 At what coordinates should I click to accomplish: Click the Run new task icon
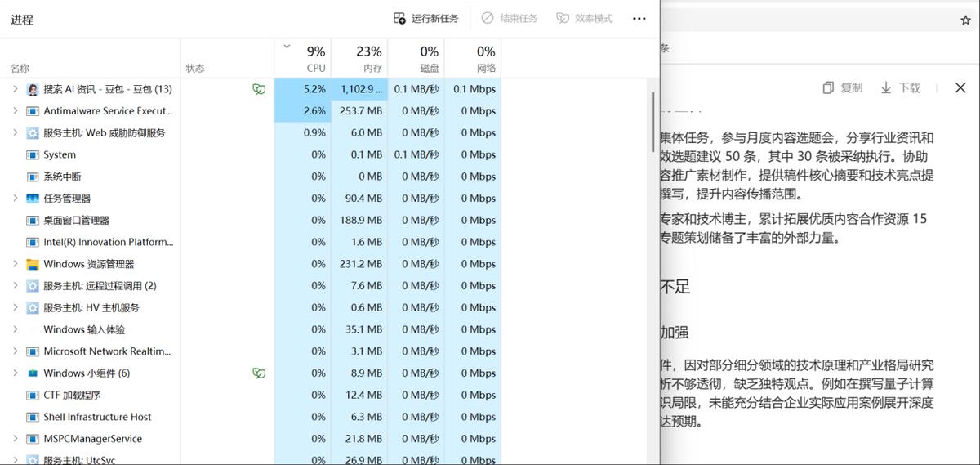399,18
